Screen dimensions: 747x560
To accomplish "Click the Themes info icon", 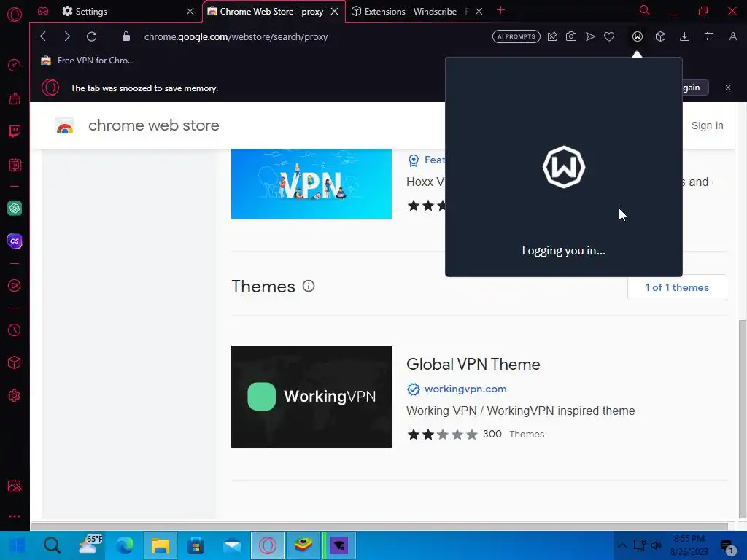I will [x=309, y=286].
